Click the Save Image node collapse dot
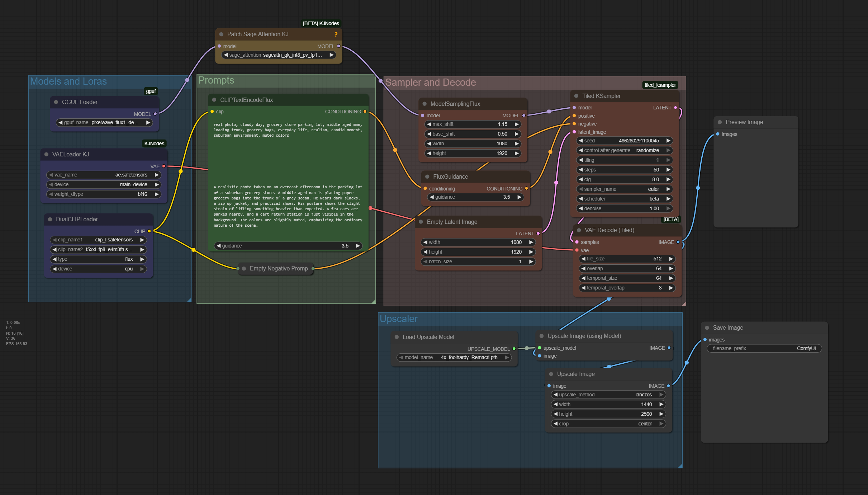This screenshot has height=495, width=868. (707, 328)
